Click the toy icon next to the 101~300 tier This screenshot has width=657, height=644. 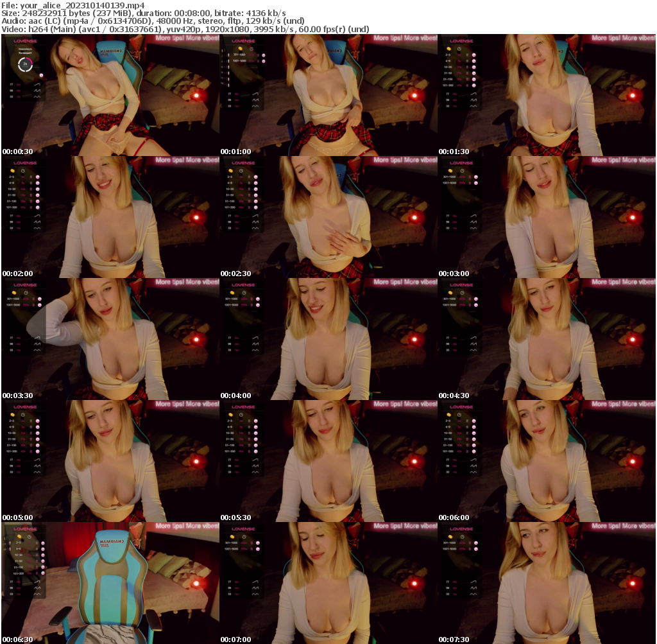474,85
